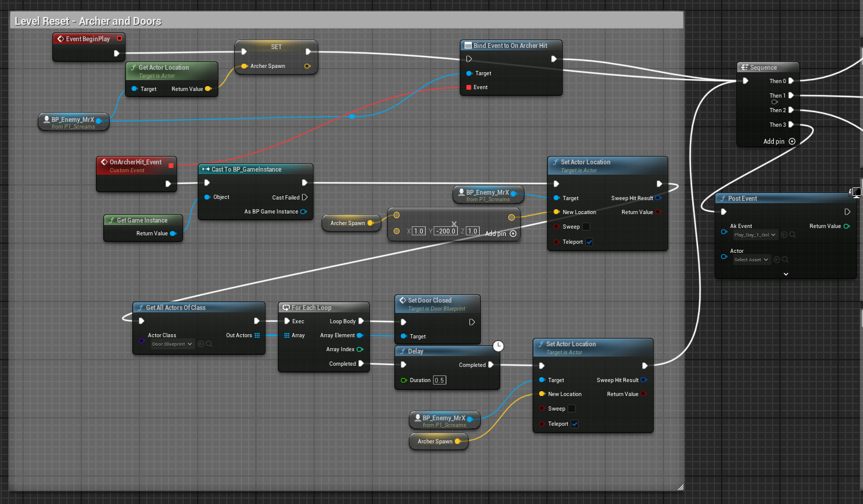Click the Delay Duration value field
The width and height of the screenshot is (863, 504).
click(x=440, y=380)
